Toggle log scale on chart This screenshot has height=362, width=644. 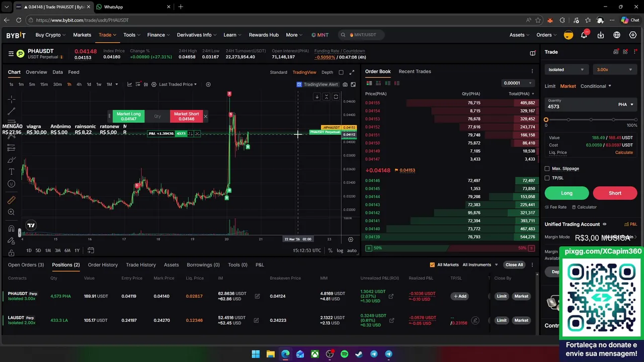point(340,250)
